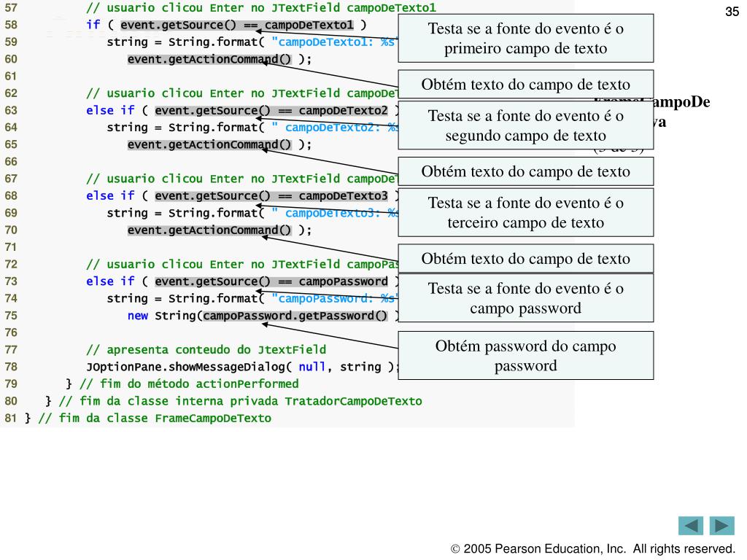Click the 'Testa se a fonte... campo password' callout

tap(525, 297)
